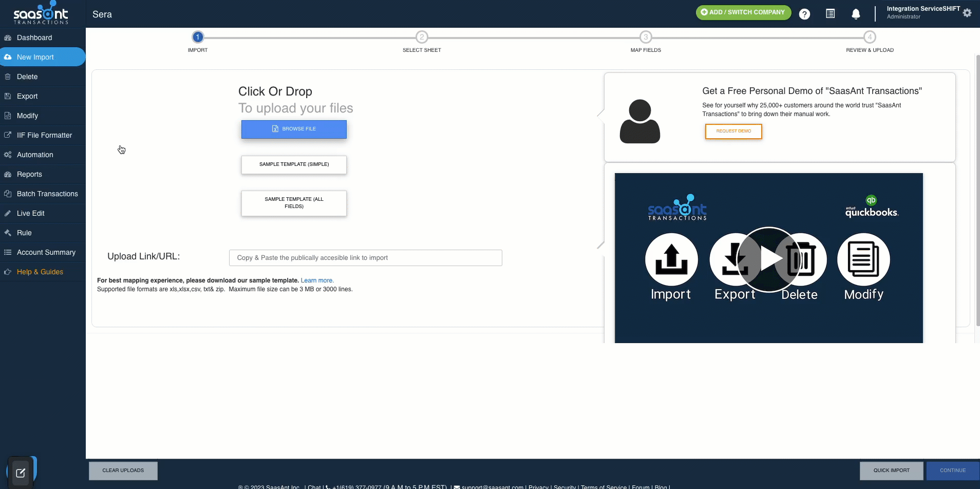Open the settings gear in header
This screenshot has height=489, width=980.
point(967,13)
